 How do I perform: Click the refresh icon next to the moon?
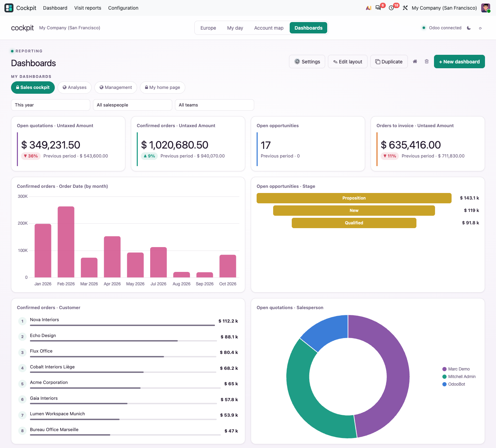480,28
